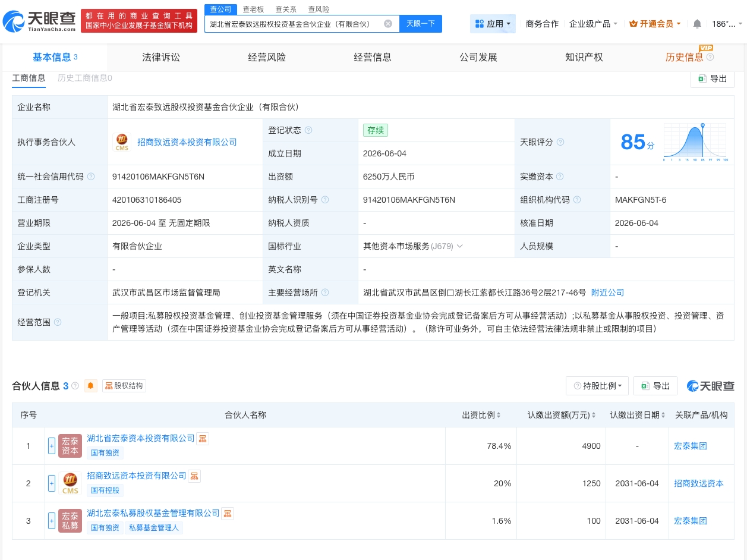Open the 宏泰集团 link in row 1
Viewport: 747px width, 560px height.
point(691,446)
